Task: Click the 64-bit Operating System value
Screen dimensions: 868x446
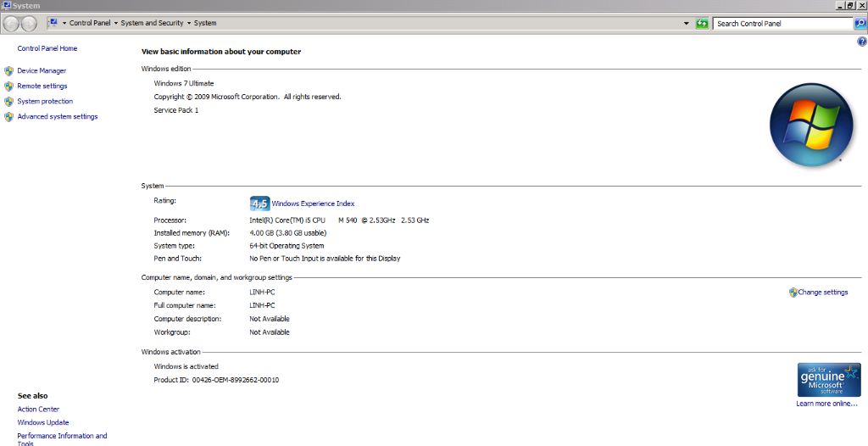Action: pos(287,246)
